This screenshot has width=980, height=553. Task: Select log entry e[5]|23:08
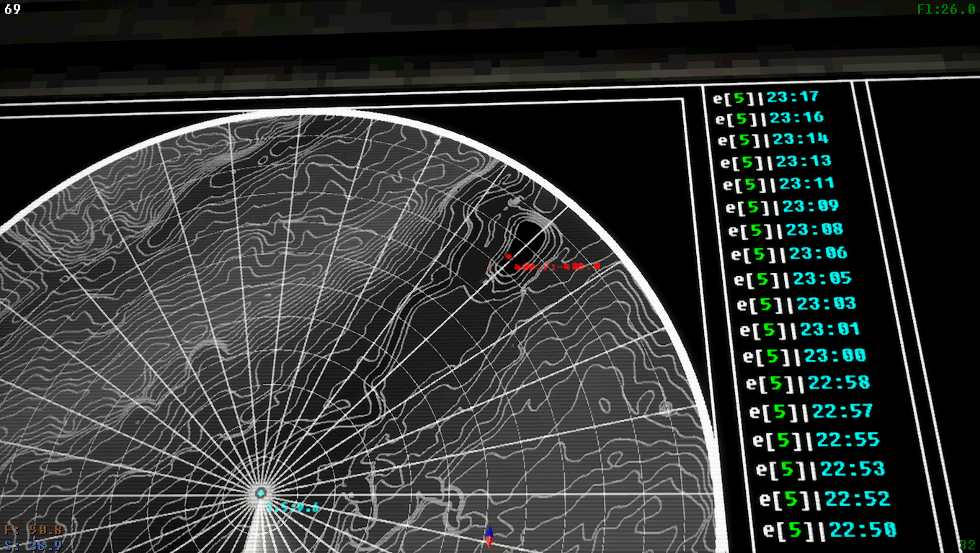[785, 230]
